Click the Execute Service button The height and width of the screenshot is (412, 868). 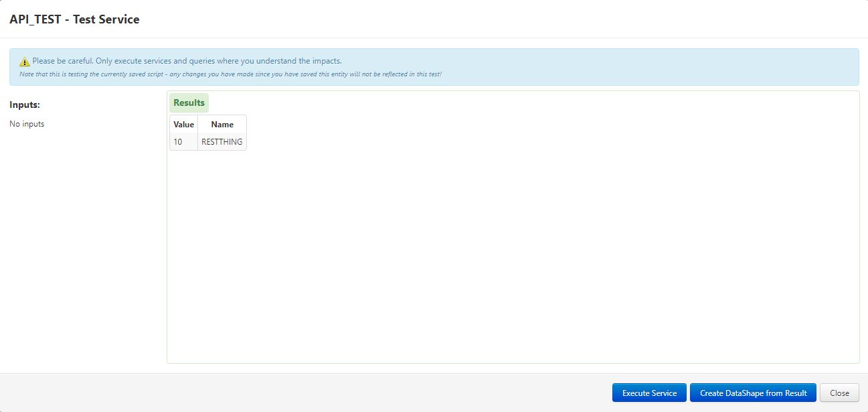649,393
